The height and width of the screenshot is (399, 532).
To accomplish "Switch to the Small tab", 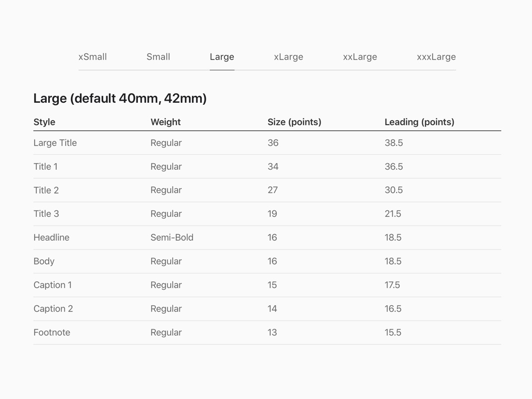I will click(x=158, y=57).
